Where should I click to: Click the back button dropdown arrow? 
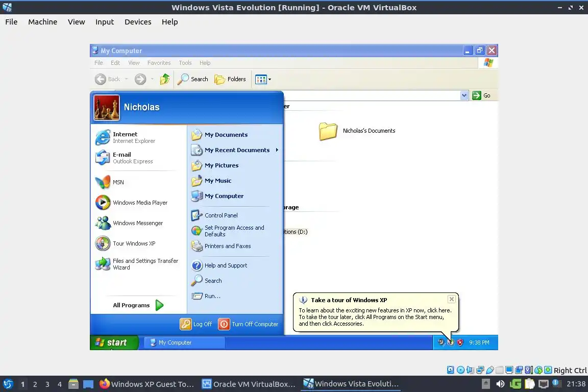pyautogui.click(x=127, y=79)
